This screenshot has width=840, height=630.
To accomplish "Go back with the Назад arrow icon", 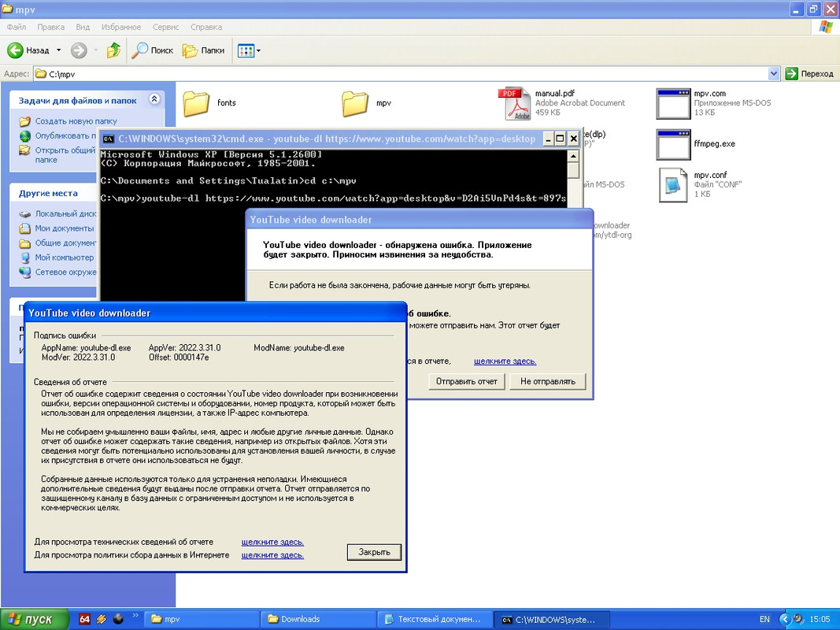I will click(15, 50).
